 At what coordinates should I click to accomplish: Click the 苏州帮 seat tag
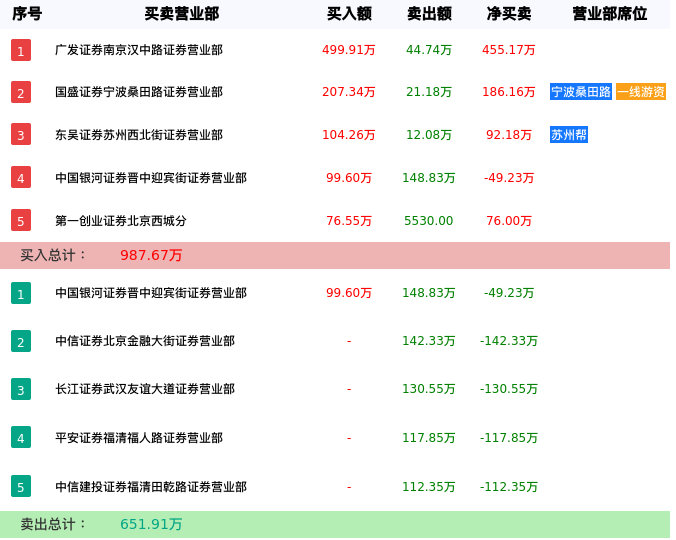[x=569, y=134]
